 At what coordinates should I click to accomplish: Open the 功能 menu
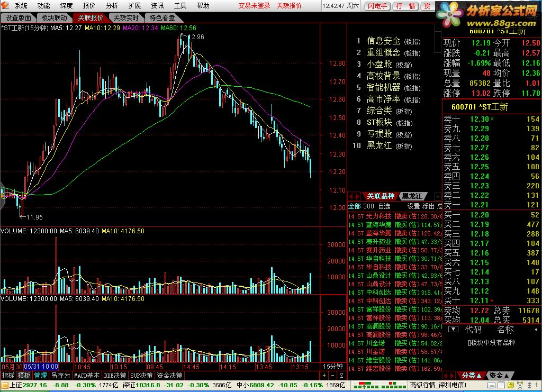click(43, 5)
